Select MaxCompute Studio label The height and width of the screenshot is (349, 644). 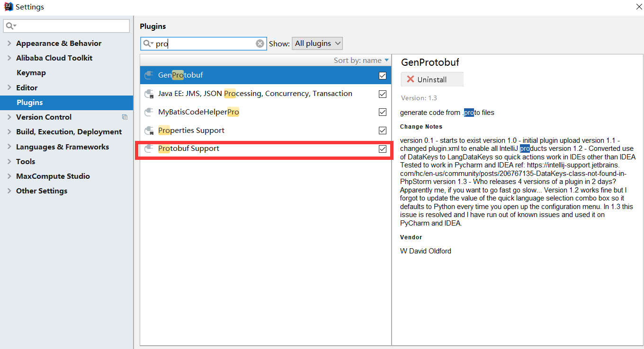coord(53,176)
